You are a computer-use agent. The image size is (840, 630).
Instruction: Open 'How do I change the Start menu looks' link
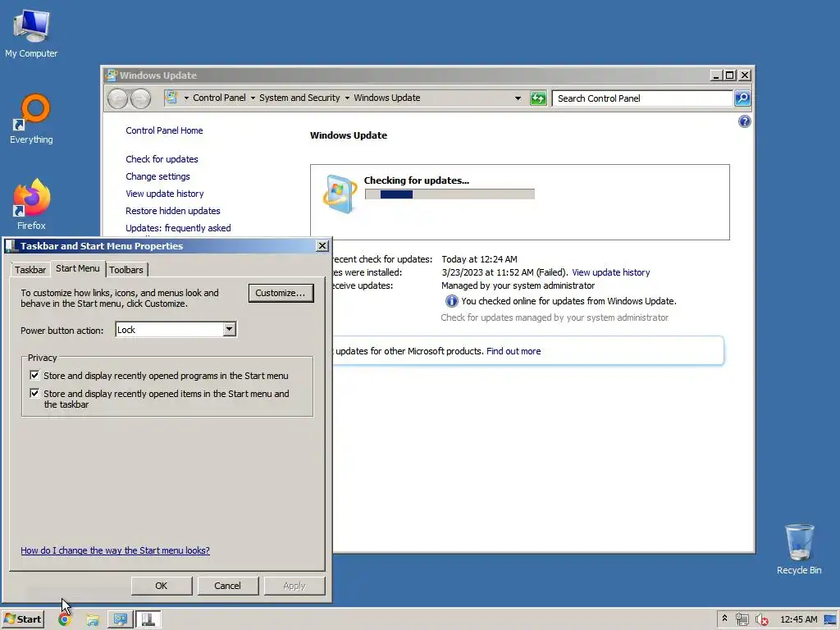tap(115, 550)
